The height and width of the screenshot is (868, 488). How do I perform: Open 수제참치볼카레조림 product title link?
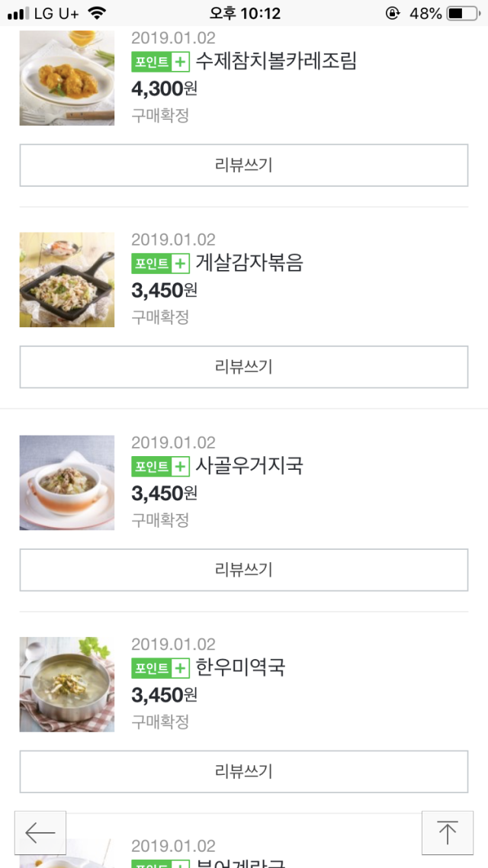pos(276,62)
